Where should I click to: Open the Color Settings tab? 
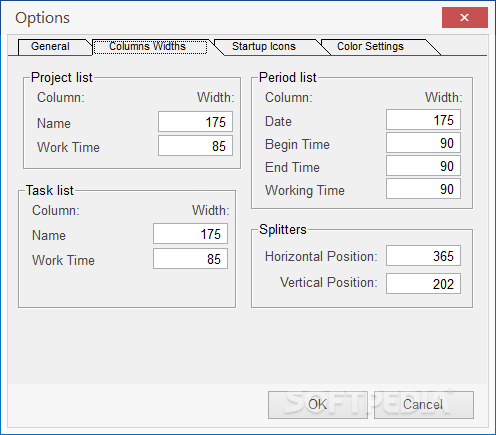pos(370,46)
